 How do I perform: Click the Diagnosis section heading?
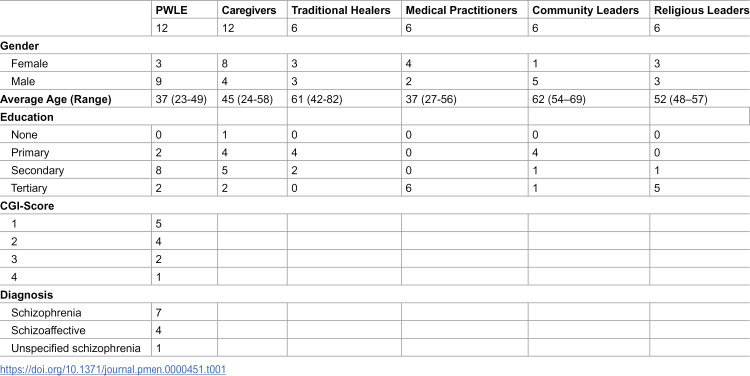pyautogui.click(x=26, y=295)
